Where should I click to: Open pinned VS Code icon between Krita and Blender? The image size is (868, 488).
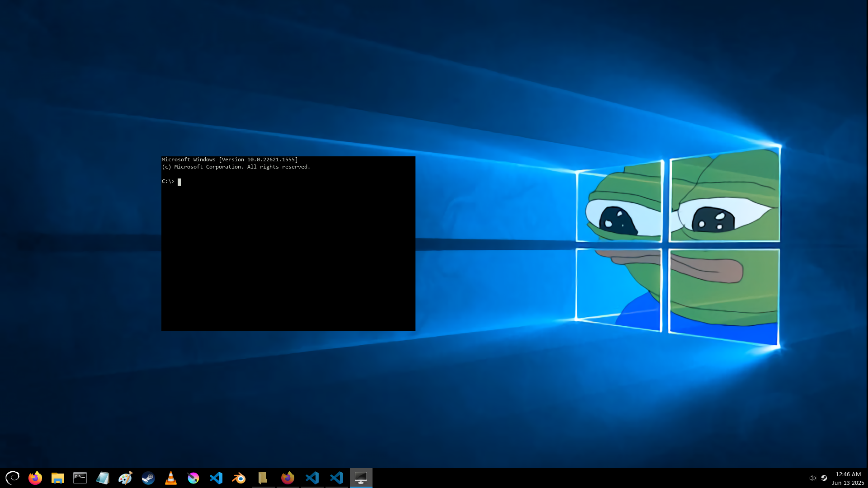pyautogui.click(x=216, y=478)
